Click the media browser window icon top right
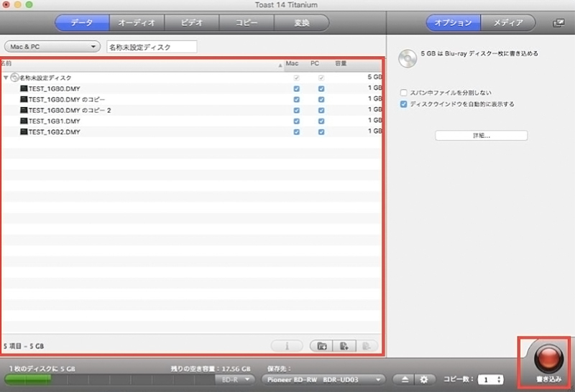This screenshot has height=392, width=575. pyautogui.click(x=558, y=23)
